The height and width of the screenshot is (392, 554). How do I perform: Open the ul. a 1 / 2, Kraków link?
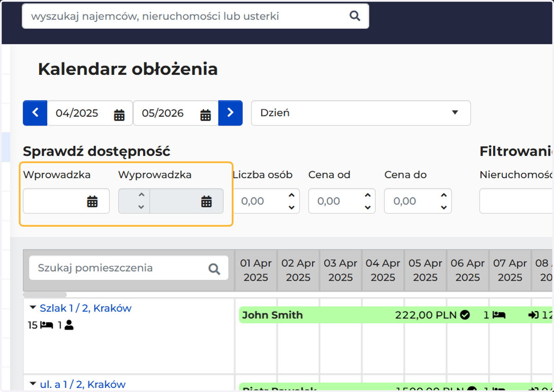pos(83,384)
